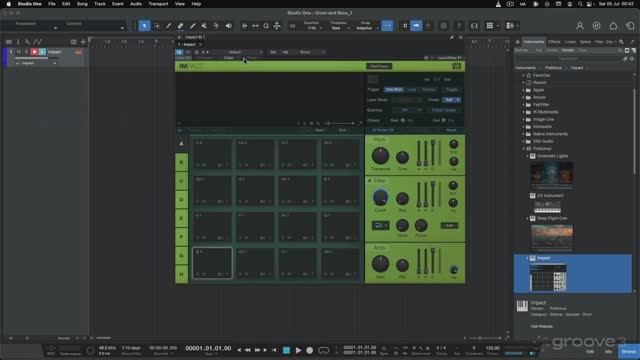Click the Stop transport button
Screen dimensions: 640x360
point(286,350)
